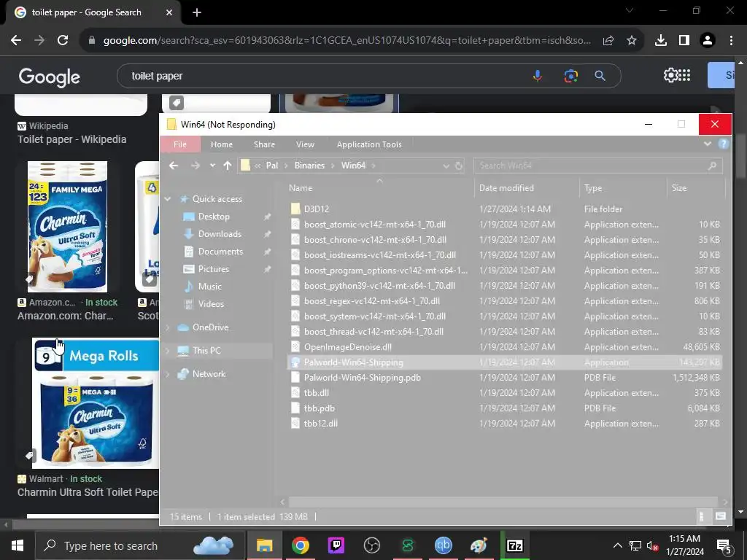
Task: Open File Explorer taskbar icon
Action: pyautogui.click(x=264, y=545)
